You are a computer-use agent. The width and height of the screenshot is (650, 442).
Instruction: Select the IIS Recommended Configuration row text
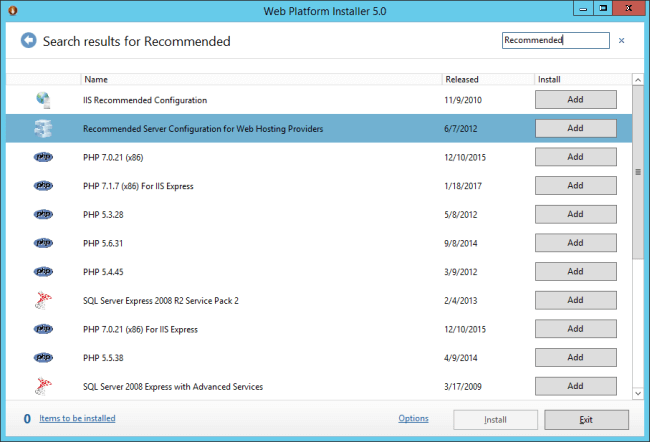[145, 100]
